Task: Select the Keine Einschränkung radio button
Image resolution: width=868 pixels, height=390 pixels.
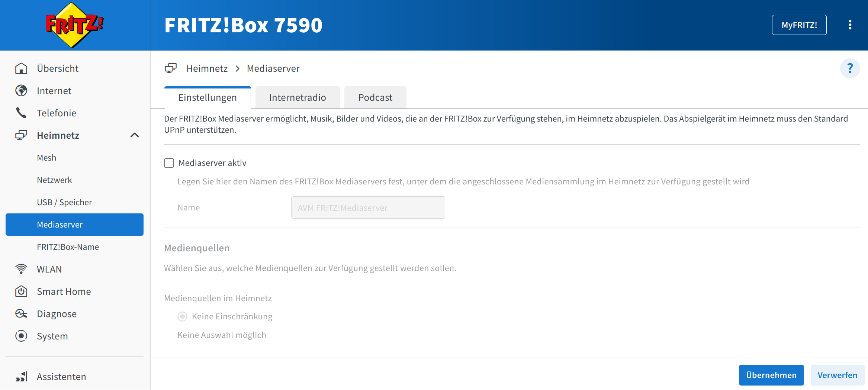Action: point(182,316)
